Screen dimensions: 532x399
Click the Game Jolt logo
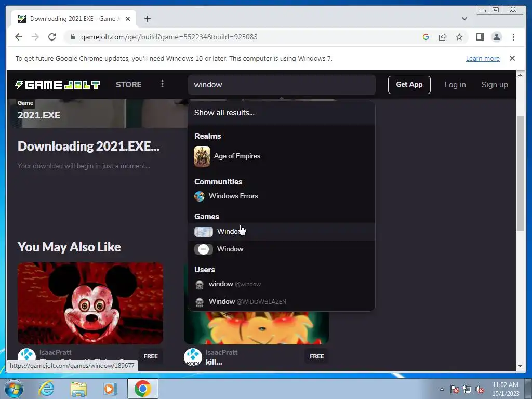pos(57,85)
